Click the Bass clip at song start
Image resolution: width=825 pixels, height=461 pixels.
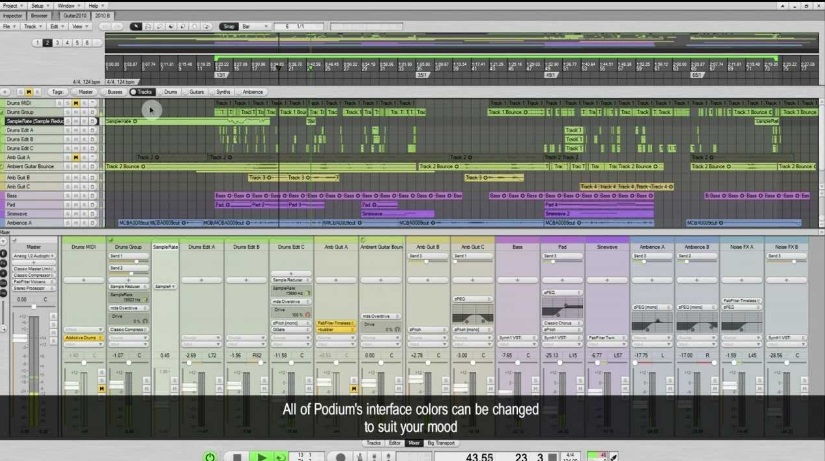(x=224, y=196)
